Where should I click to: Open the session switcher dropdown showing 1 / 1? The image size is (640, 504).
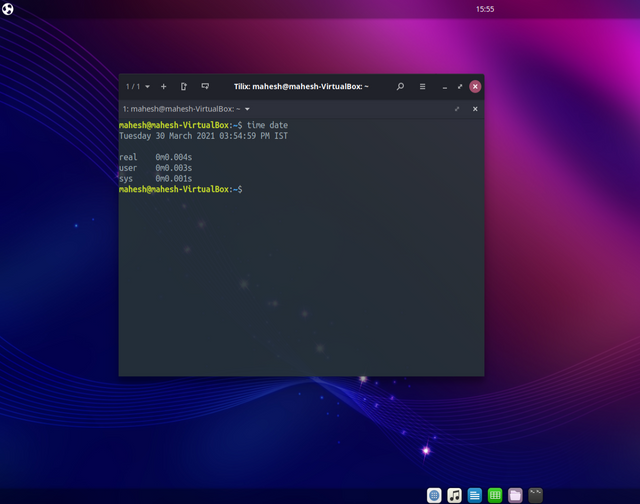click(138, 87)
